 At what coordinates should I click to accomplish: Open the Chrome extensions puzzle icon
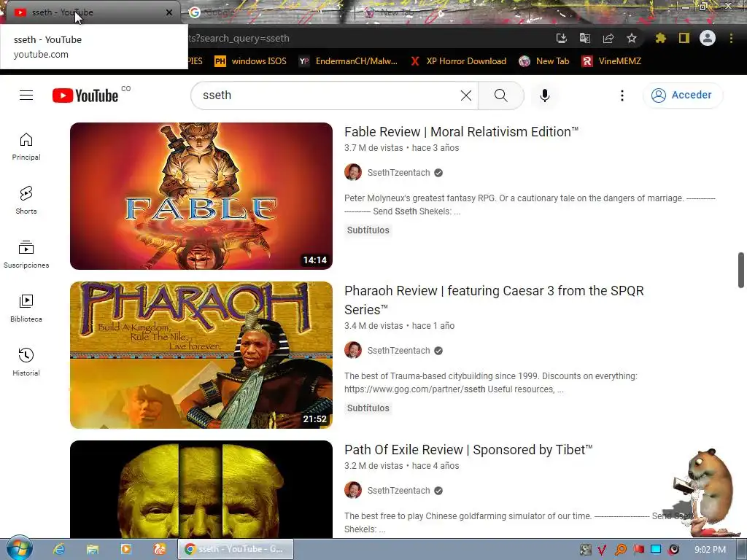[x=660, y=38]
